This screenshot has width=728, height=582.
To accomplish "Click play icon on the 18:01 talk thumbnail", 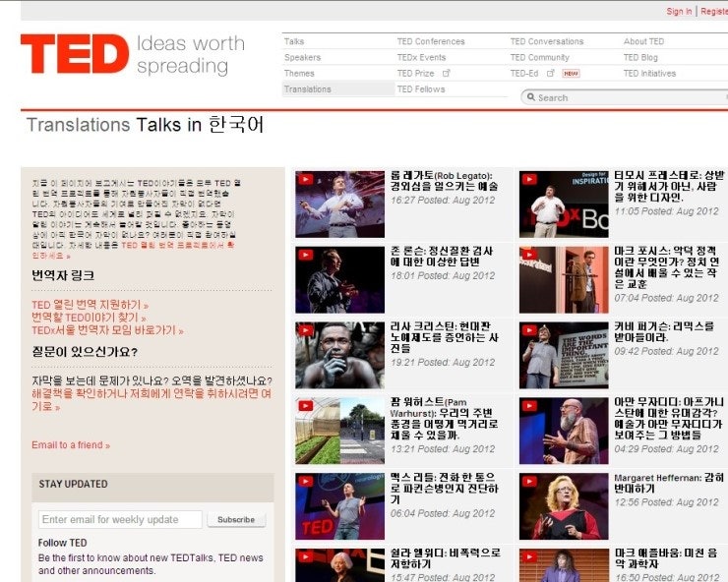I will pos(305,255).
